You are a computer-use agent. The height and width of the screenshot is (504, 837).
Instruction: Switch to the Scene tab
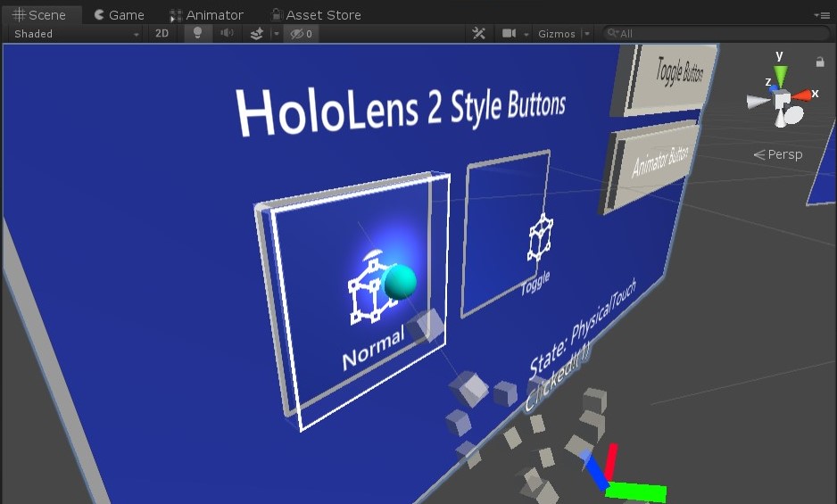(40, 15)
